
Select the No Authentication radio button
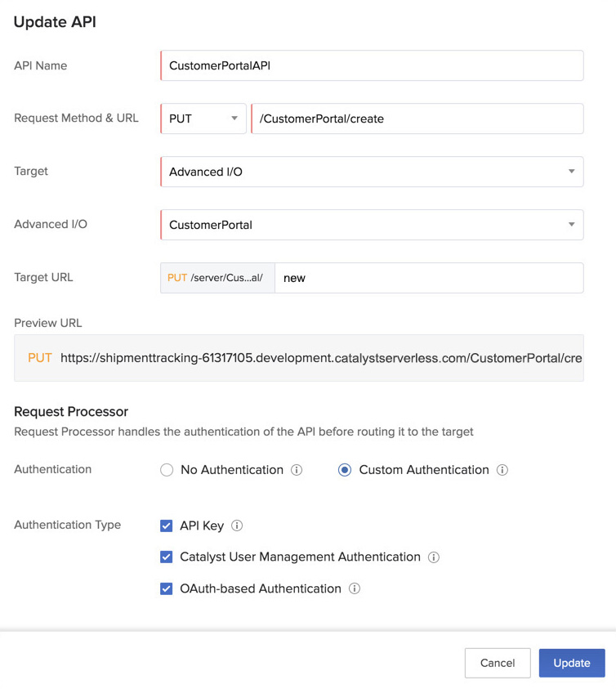pyautogui.click(x=166, y=470)
